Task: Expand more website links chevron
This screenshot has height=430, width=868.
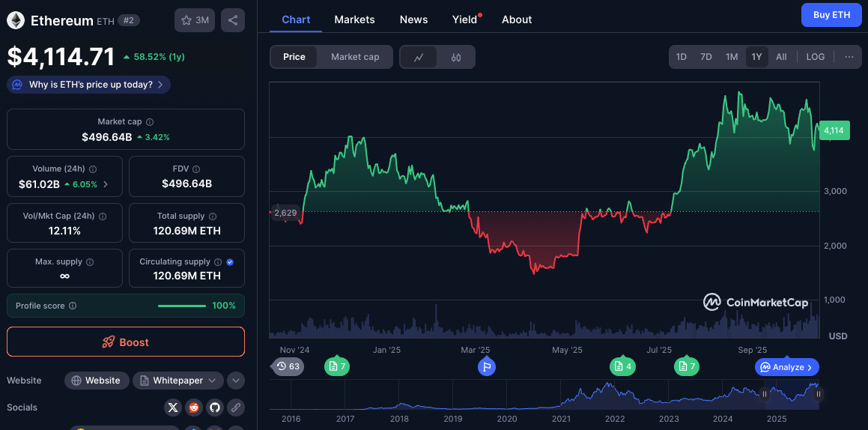Action: [x=236, y=381]
